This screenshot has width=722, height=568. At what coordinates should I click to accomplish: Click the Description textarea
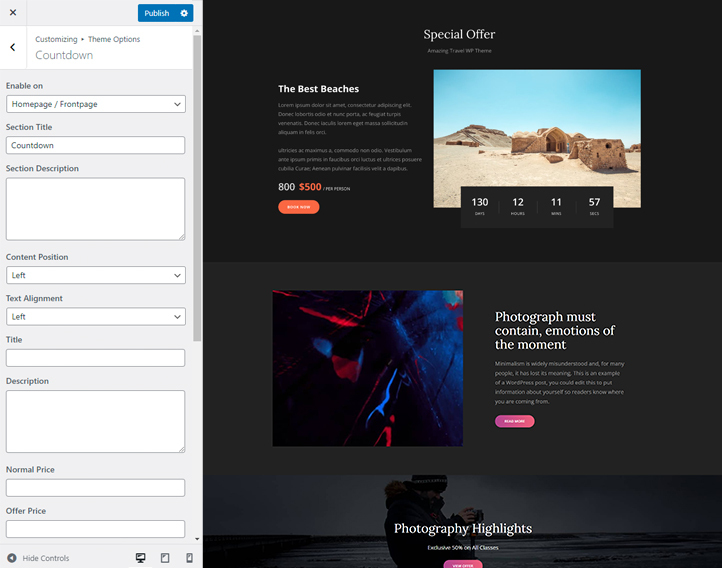pyautogui.click(x=96, y=422)
